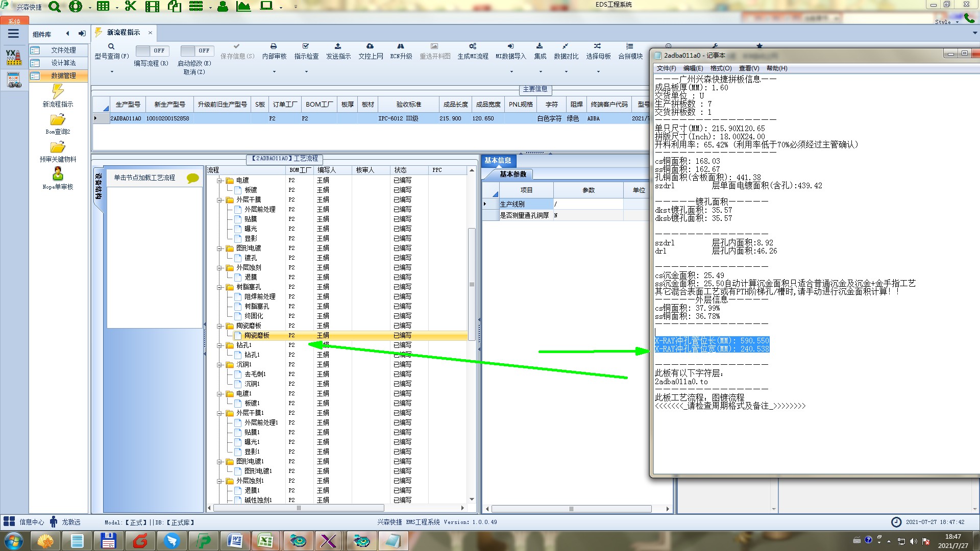Open Word from Windows taskbar

(235, 541)
